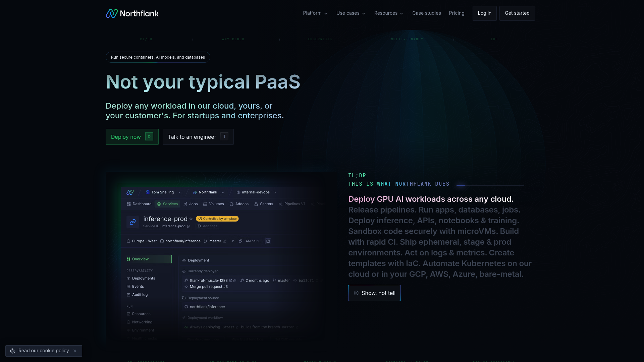Switch to the Services tab

tap(167, 204)
